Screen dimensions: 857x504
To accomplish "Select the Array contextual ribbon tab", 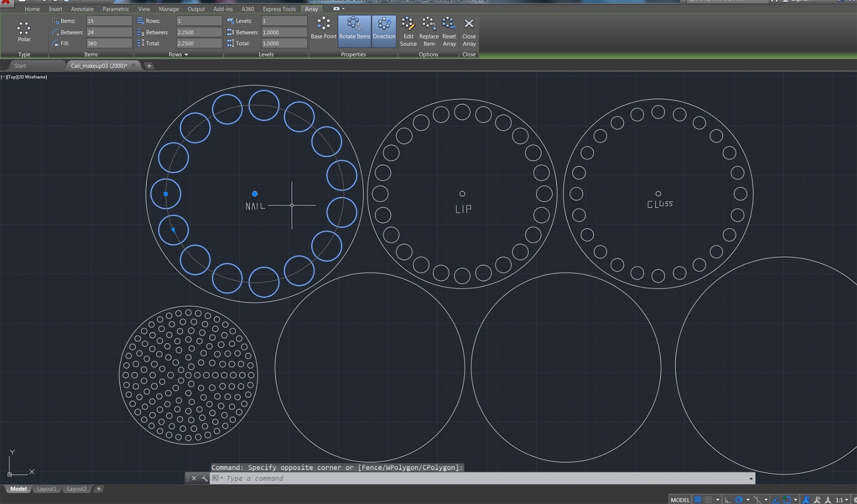I will point(311,9).
